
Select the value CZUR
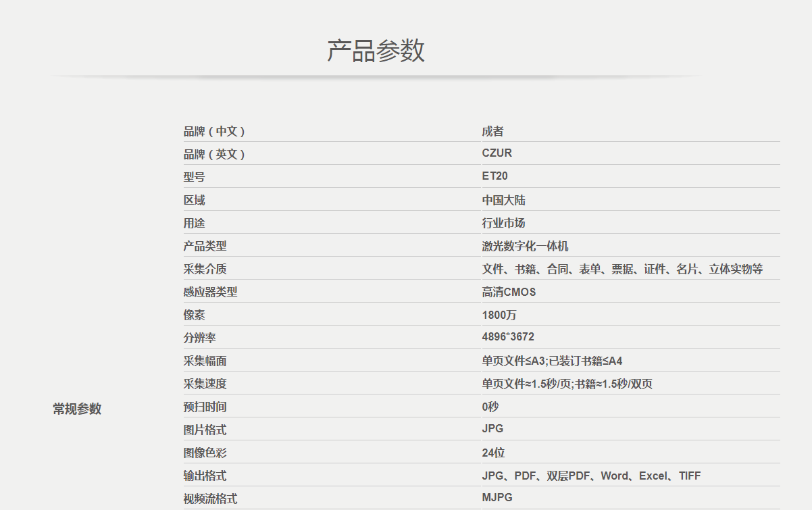497,153
